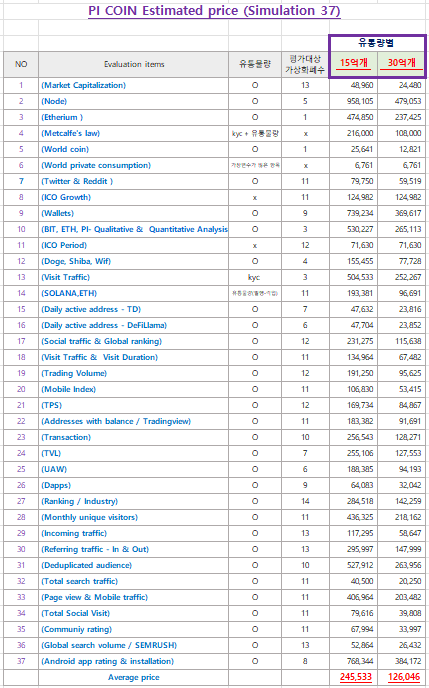This screenshot has width=429, height=688.
Task: Select the (ICO Growth) cell
Action: [134, 197]
